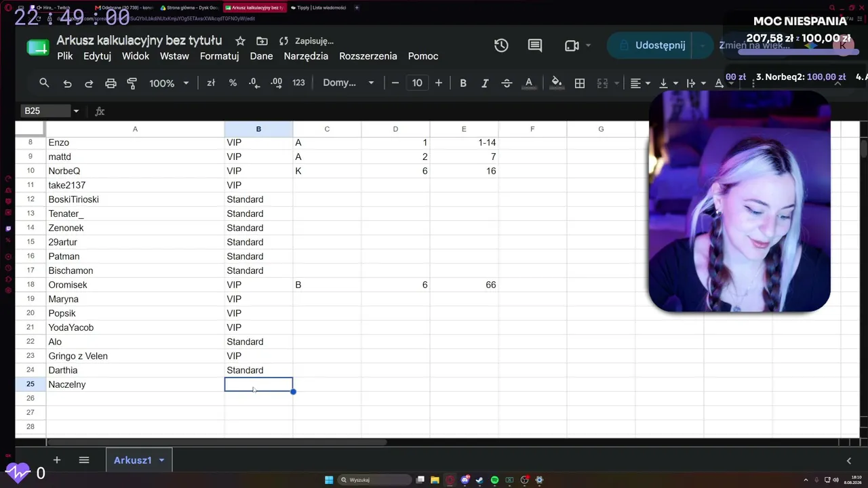Screen dimensions: 868x488
Task: Click the taskbar 'Wyszukaj' search box
Action: [375, 480]
